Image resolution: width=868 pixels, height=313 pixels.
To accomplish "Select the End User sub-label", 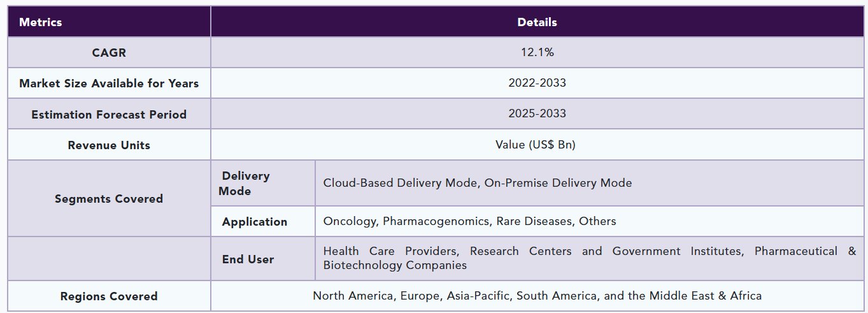I will (248, 259).
